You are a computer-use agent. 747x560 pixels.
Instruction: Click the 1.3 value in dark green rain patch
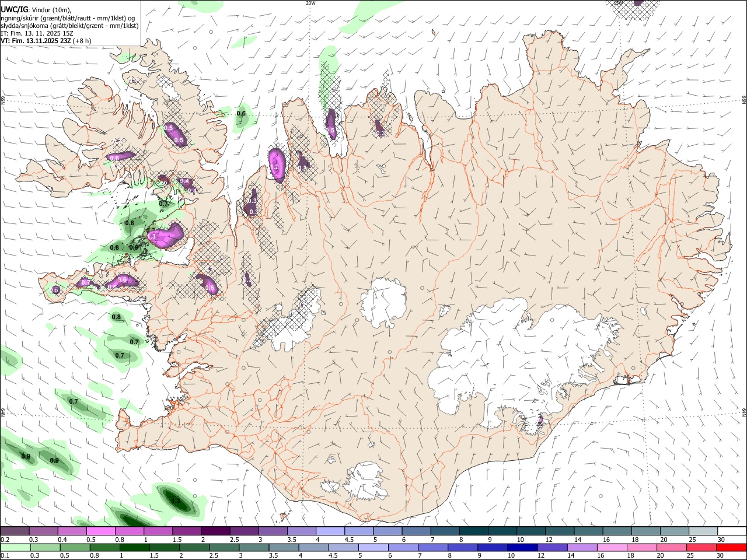175,501
